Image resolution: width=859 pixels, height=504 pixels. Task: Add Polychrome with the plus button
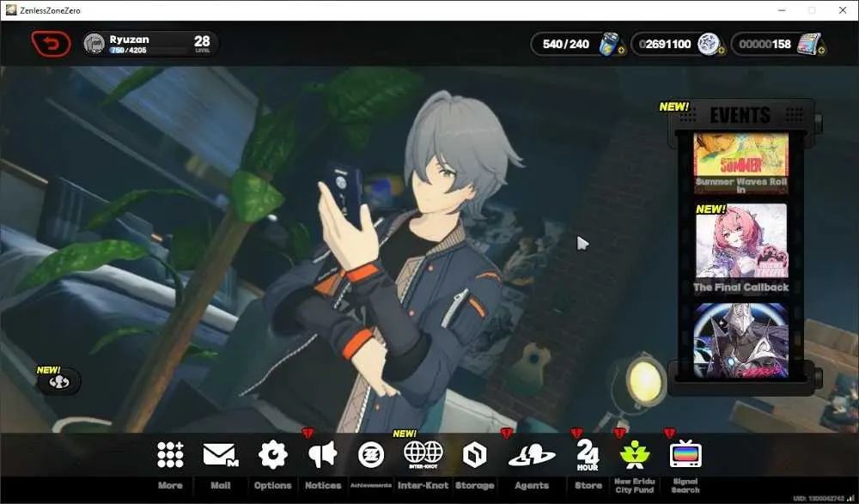click(821, 51)
